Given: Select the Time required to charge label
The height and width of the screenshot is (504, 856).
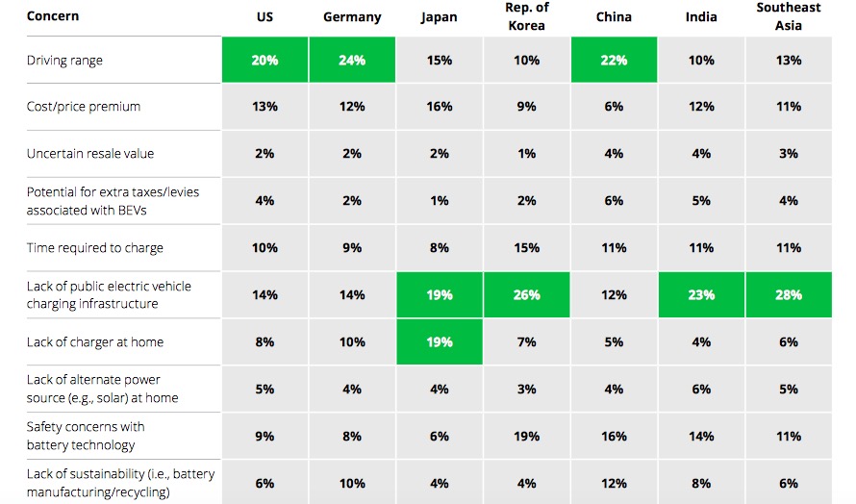Looking at the screenshot, I should (x=95, y=248).
